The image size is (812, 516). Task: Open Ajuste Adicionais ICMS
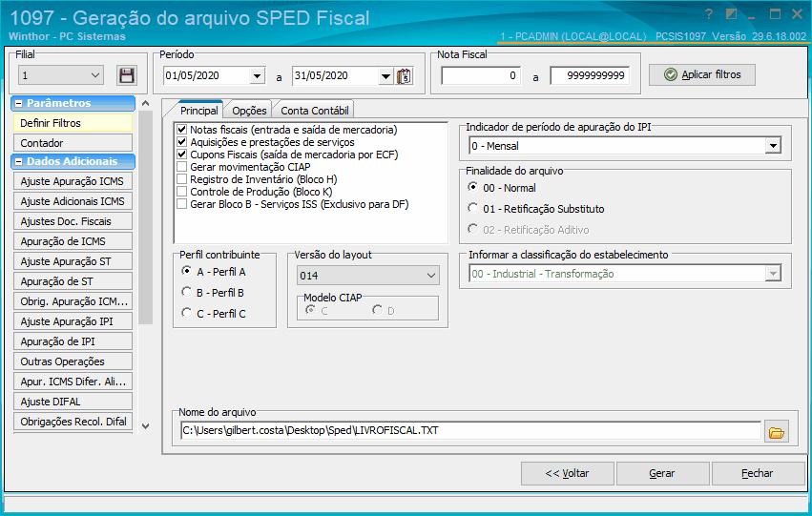point(73,201)
